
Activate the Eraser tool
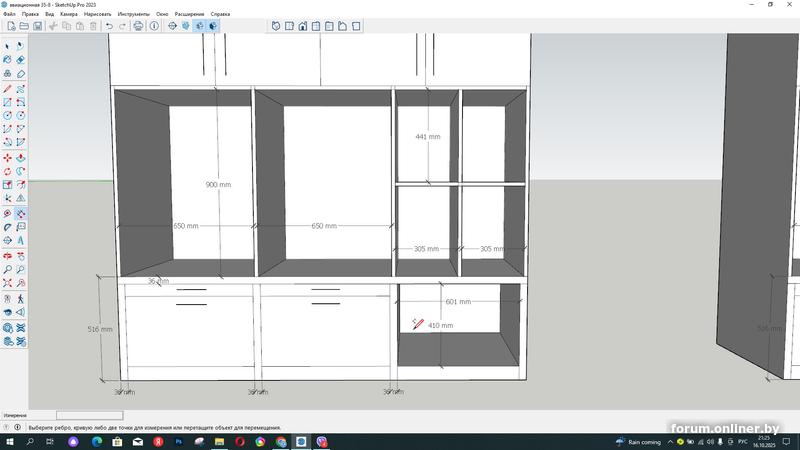click(20, 60)
